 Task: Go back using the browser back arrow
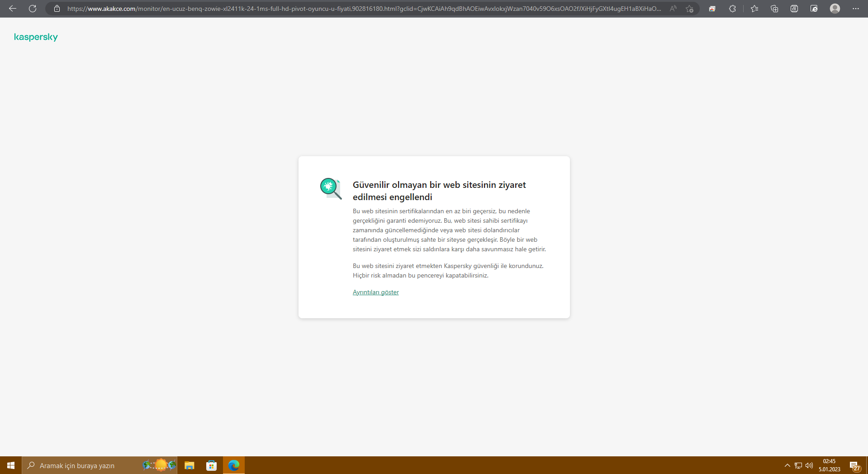(13, 9)
